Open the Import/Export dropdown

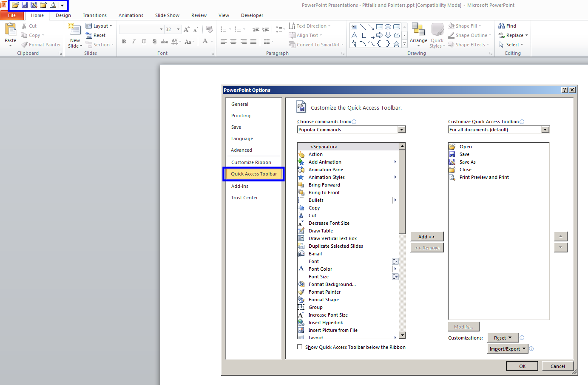(508, 349)
